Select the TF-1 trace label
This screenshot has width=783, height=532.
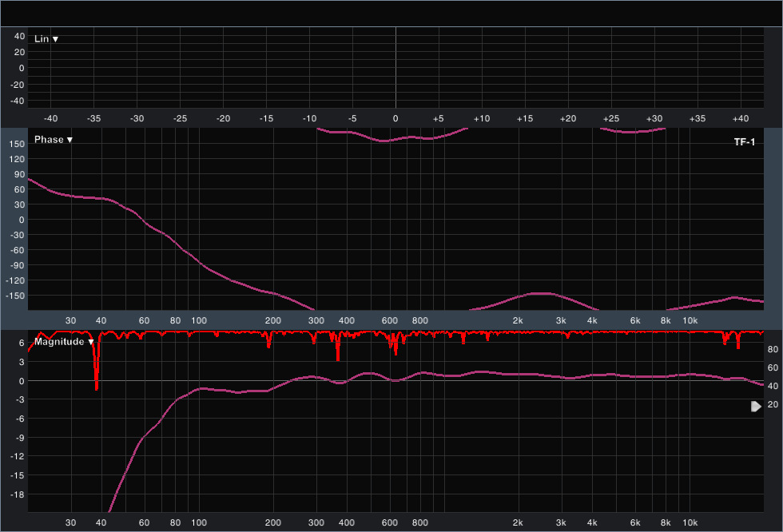[x=744, y=141]
